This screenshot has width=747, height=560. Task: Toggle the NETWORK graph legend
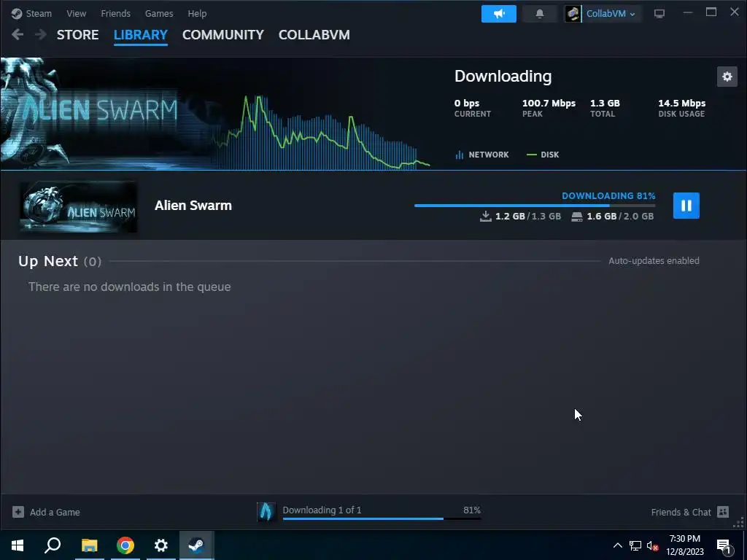tap(482, 155)
